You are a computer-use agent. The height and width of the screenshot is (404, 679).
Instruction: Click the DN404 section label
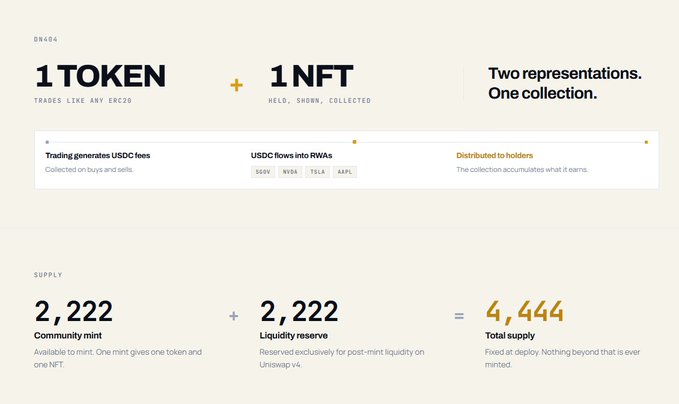(45, 39)
